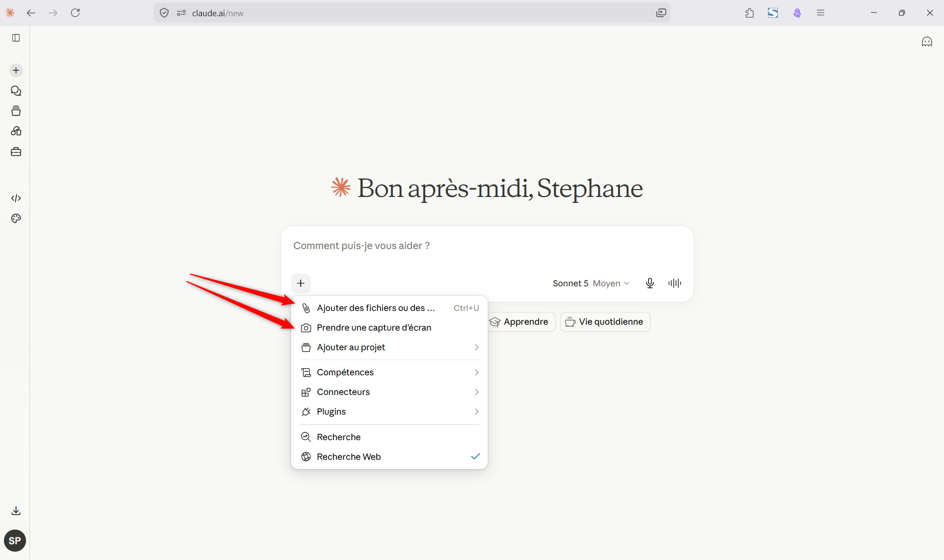Click the plus attachment button in composer
Viewport: 944px width, 560px height.
pyautogui.click(x=301, y=283)
